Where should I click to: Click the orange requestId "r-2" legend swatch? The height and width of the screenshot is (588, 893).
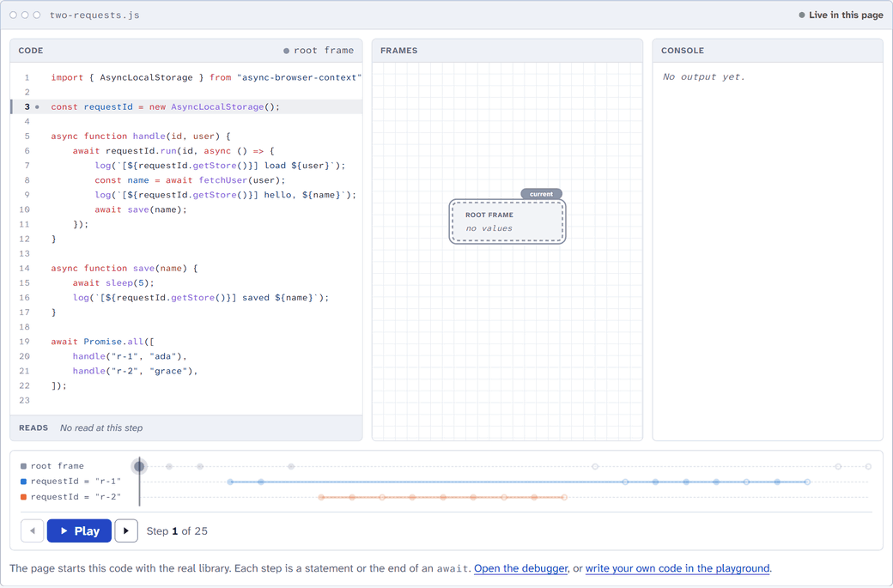[23, 497]
